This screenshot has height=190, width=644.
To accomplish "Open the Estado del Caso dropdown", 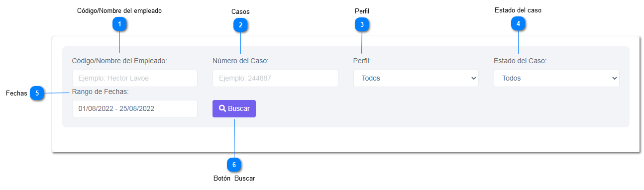I will click(556, 78).
